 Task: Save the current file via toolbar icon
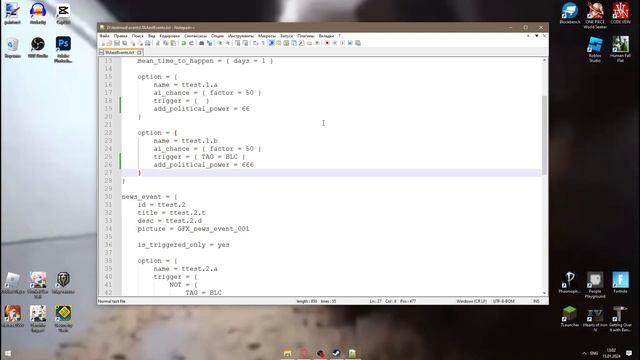pos(117,43)
